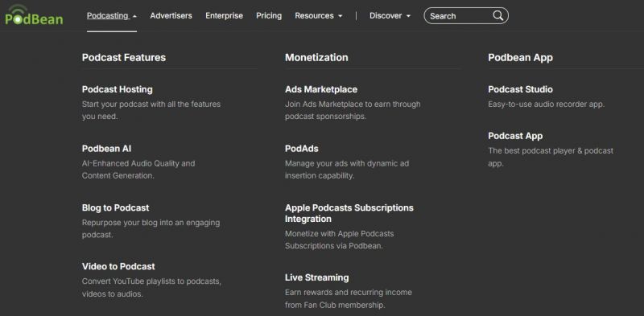This screenshot has width=644, height=316.
Task: Open the Pricing page
Action: (269, 15)
